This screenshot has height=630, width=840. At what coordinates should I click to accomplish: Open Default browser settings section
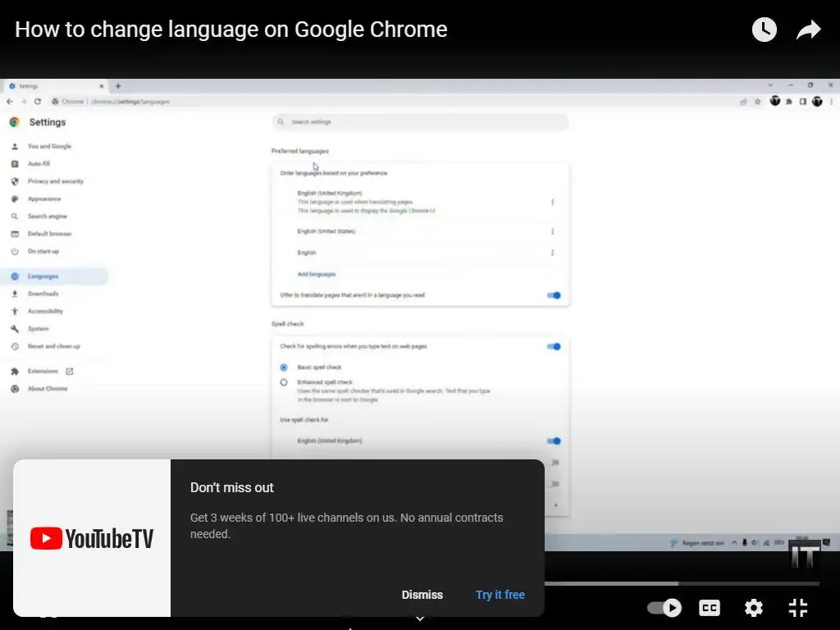click(50, 234)
